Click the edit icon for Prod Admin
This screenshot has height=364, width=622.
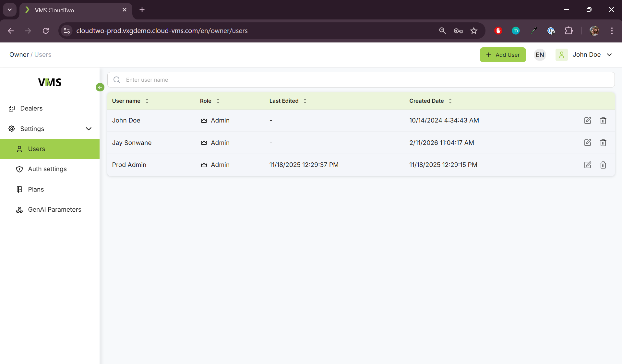click(x=587, y=165)
